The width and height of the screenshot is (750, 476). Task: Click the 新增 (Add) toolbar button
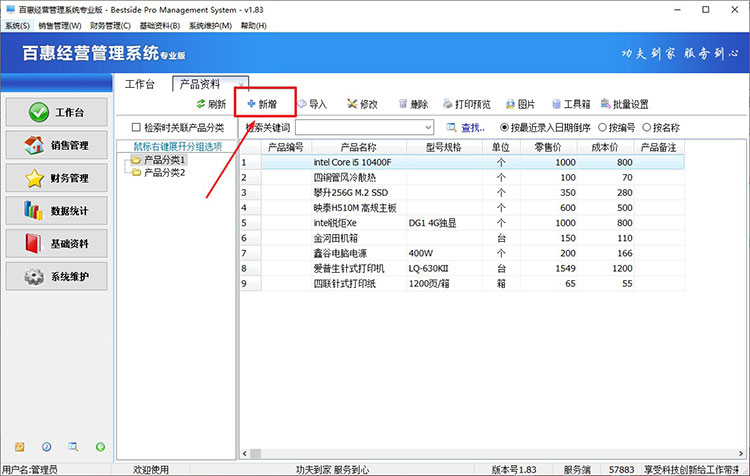click(x=262, y=104)
